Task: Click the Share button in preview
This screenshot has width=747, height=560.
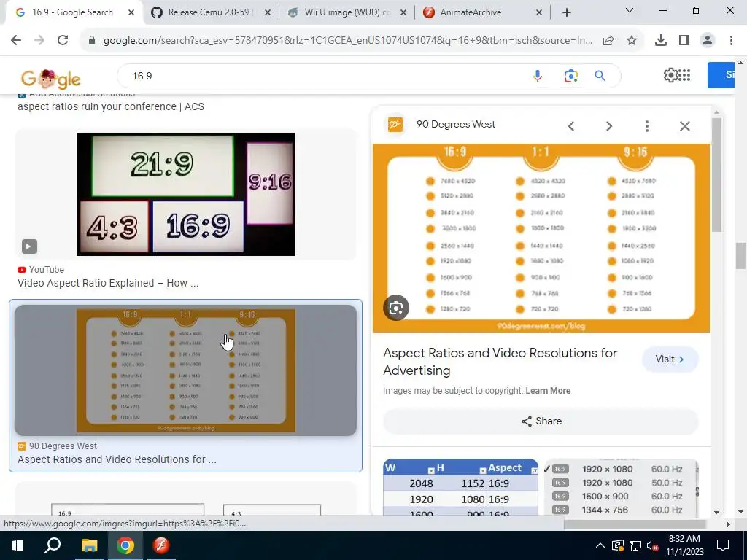Action: 541,421
